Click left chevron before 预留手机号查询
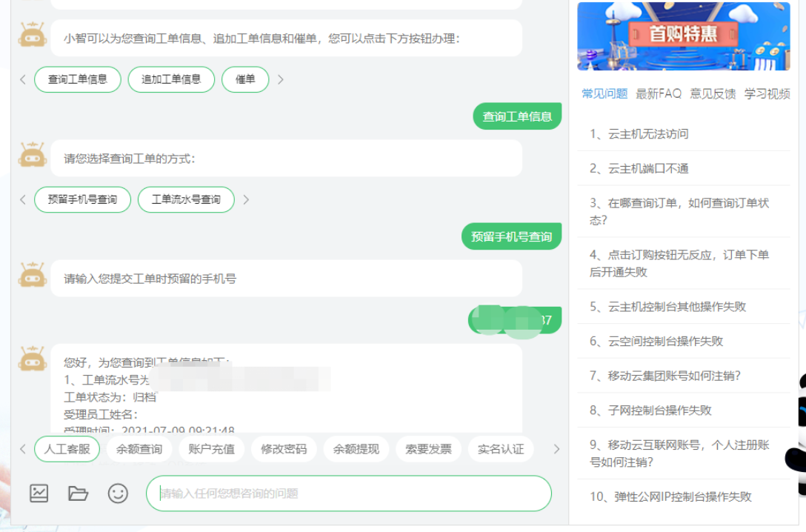 (x=23, y=199)
